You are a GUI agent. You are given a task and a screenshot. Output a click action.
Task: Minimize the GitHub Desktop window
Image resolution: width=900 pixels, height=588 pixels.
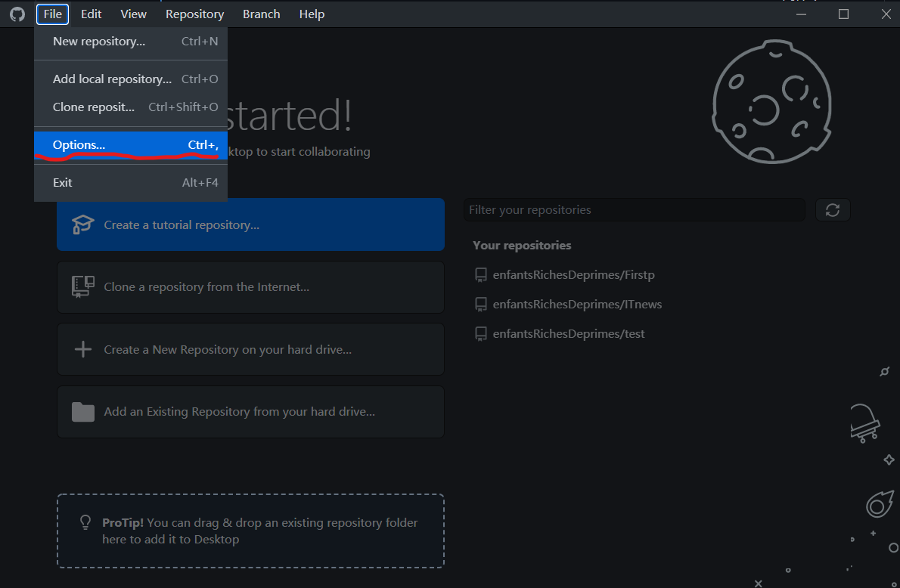801,14
